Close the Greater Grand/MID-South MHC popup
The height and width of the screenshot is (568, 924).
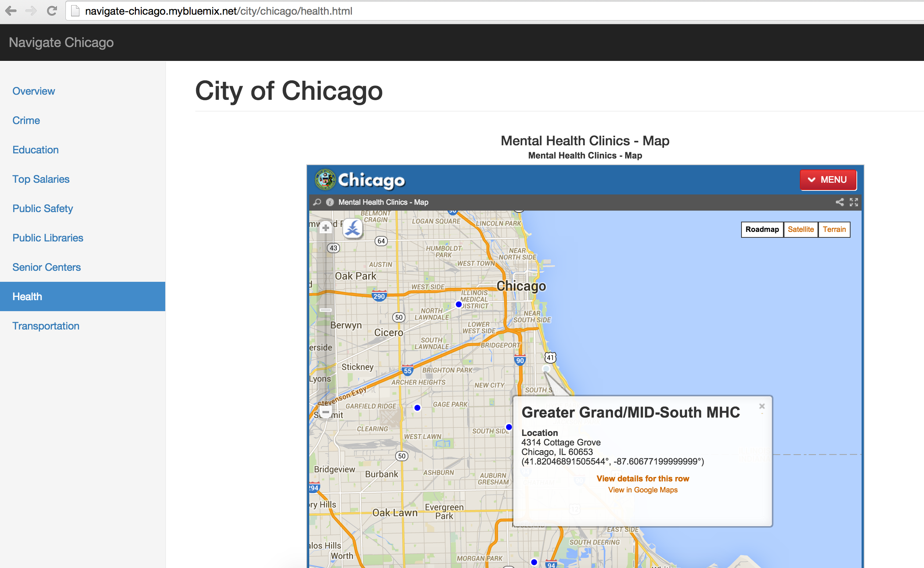click(762, 406)
